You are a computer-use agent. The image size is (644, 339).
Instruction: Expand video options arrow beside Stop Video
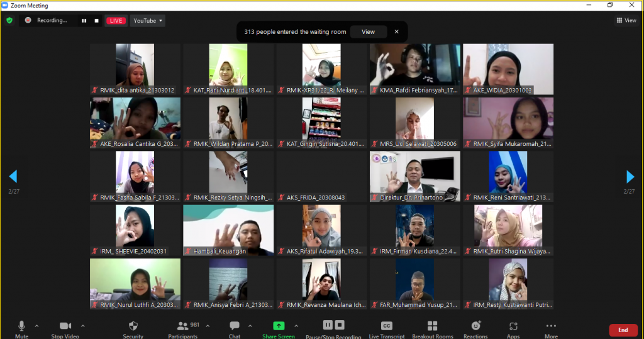82,326
